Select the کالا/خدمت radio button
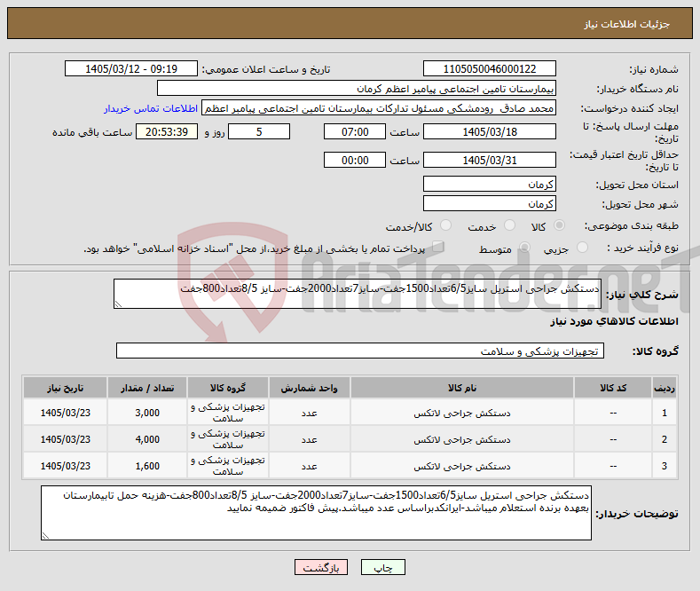Screen dimensions: 700x591 [x=445, y=225]
